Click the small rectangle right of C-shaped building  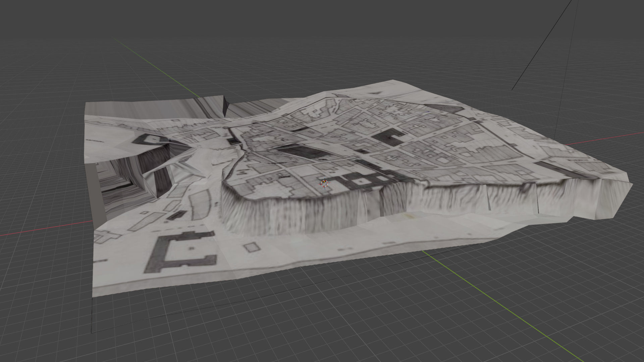tap(253, 247)
